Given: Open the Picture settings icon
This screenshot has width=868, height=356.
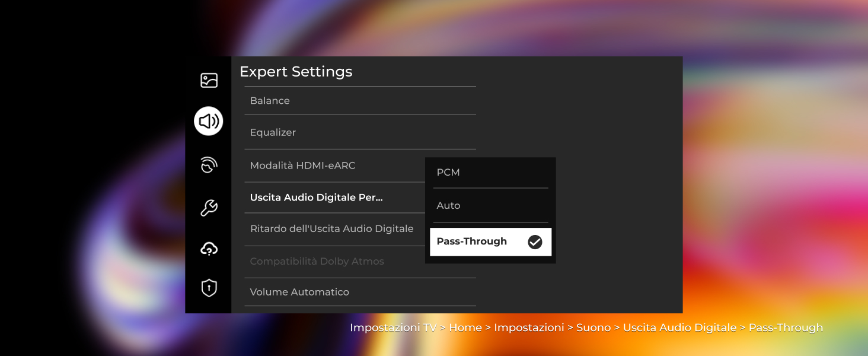Looking at the screenshot, I should (x=209, y=81).
